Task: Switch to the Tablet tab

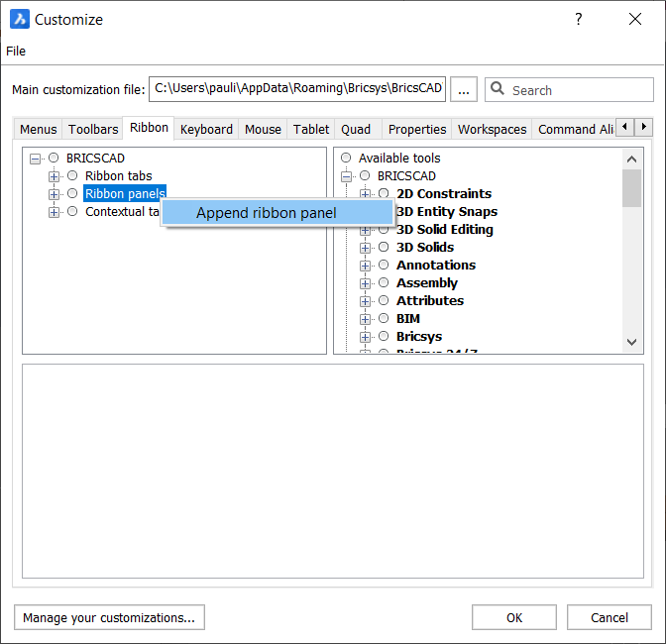Action: 311,129
